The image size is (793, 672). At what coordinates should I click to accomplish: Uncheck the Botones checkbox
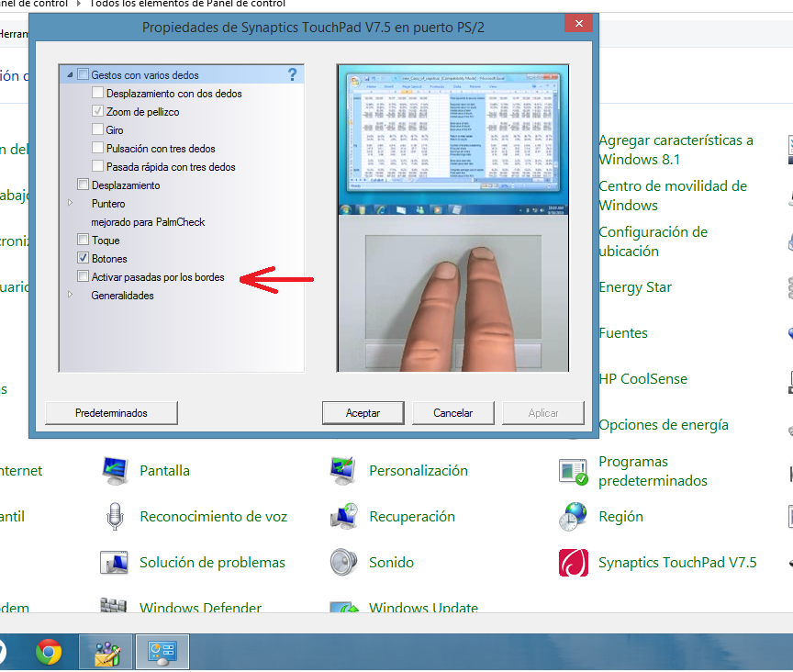coord(83,258)
